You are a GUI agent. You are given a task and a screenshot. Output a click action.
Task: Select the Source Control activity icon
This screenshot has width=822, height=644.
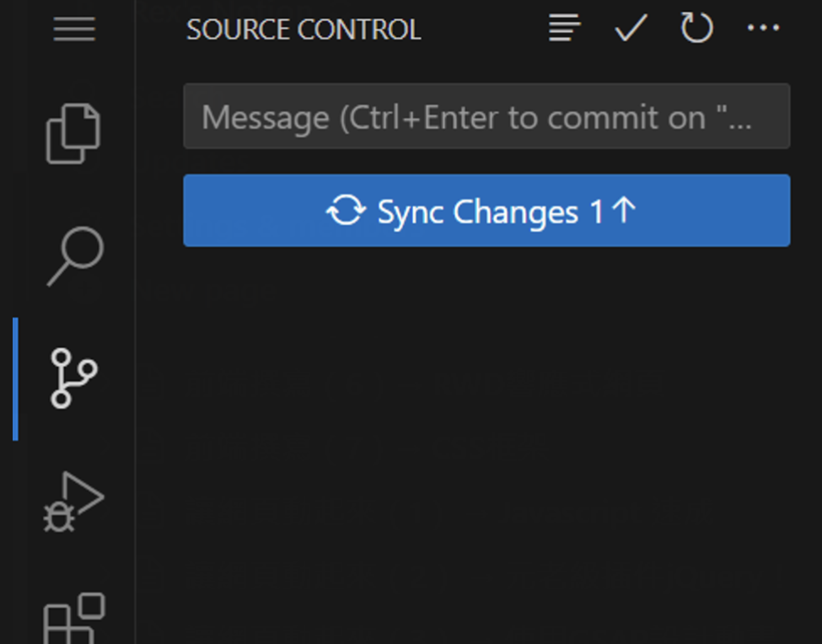(x=73, y=378)
